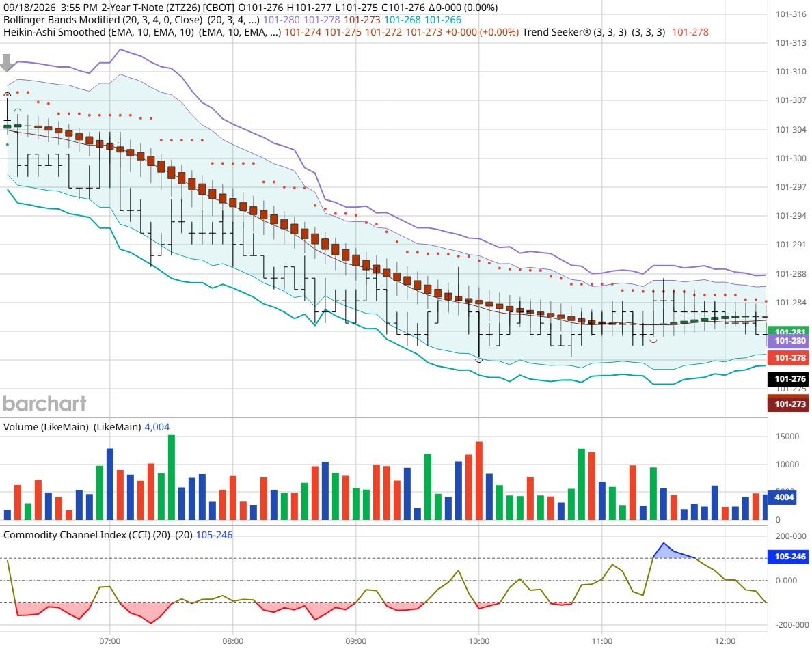The height and width of the screenshot is (651, 812).
Task: Click the Bollinger value 101-268 in teal
Action: [402, 20]
